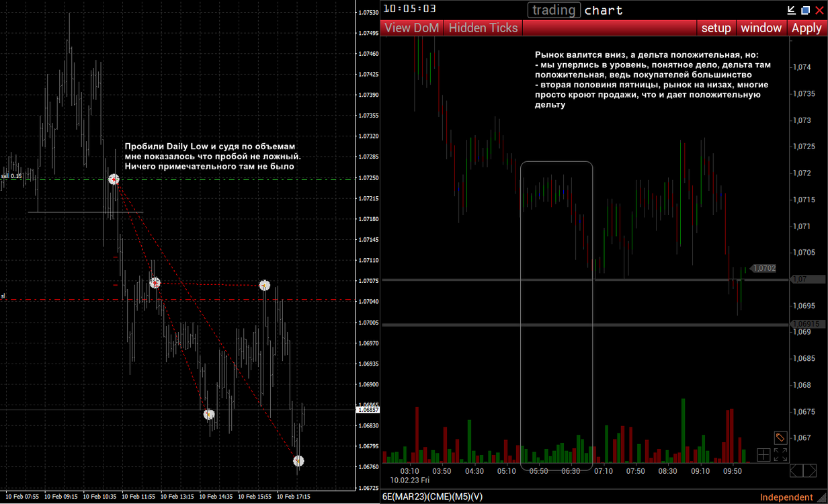Click the 1.06857 current price label
828x504 pixels.
pos(369,409)
